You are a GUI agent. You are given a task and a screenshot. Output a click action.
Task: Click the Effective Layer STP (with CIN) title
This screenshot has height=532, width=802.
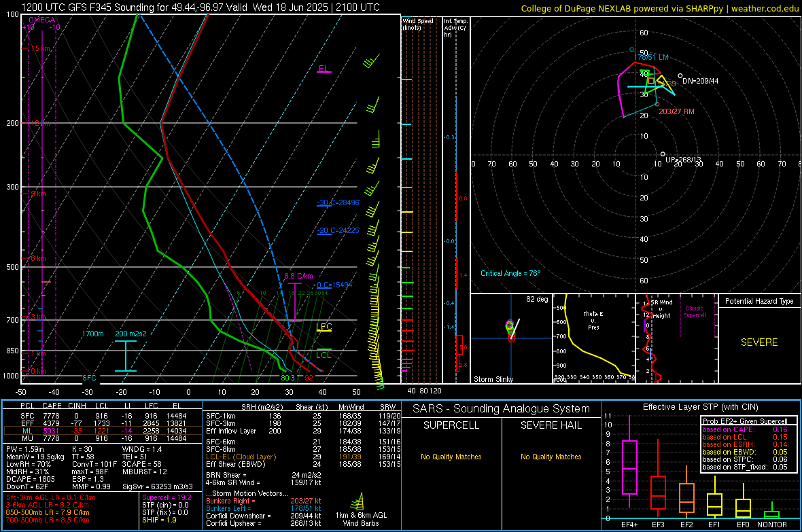[x=700, y=407]
